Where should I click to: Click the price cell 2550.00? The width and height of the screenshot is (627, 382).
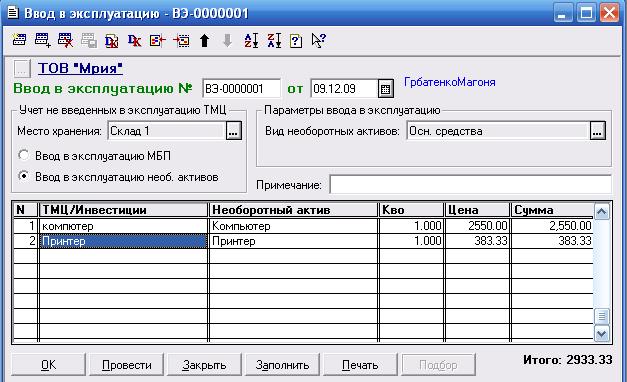(477, 226)
